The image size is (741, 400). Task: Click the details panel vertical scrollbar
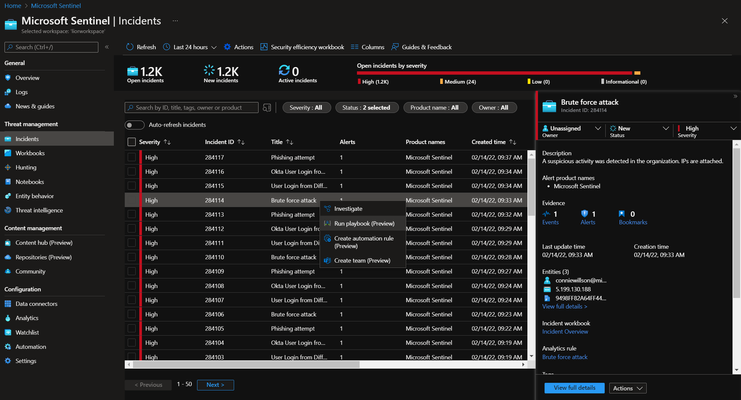[737, 222]
